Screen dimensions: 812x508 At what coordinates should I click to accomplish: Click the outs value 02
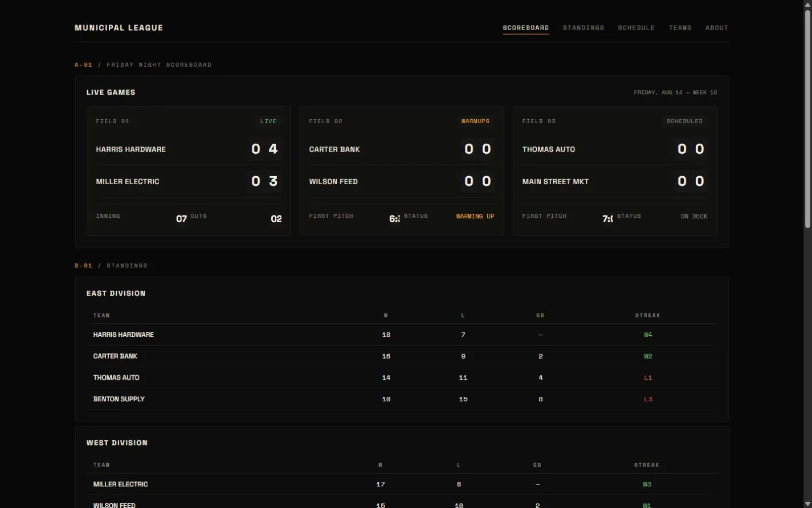pos(276,219)
